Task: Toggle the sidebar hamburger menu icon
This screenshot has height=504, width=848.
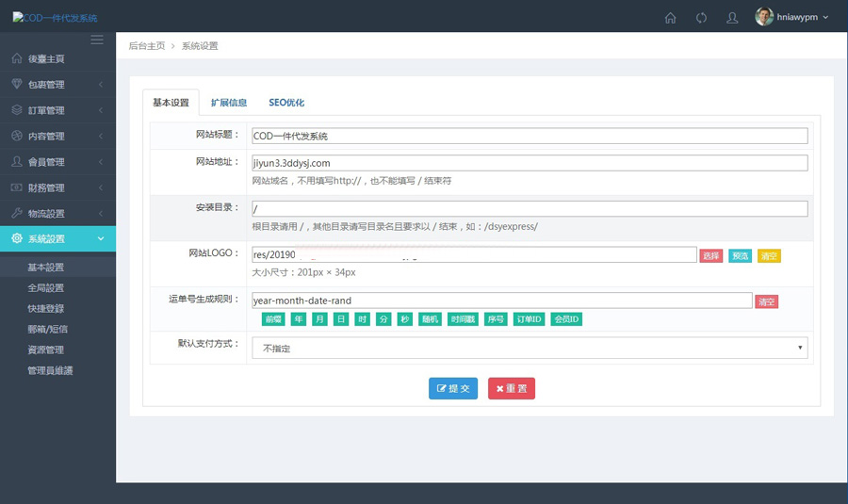Action: pos(96,40)
